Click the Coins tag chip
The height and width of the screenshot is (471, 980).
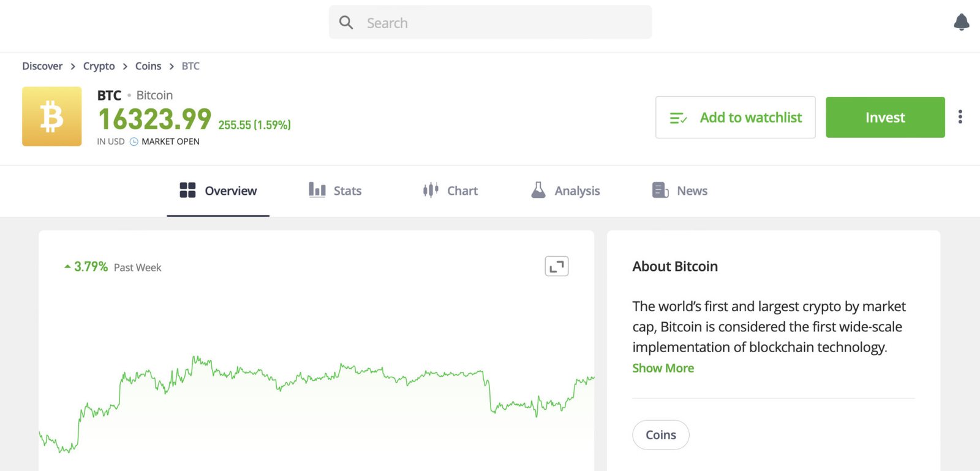[x=661, y=435]
